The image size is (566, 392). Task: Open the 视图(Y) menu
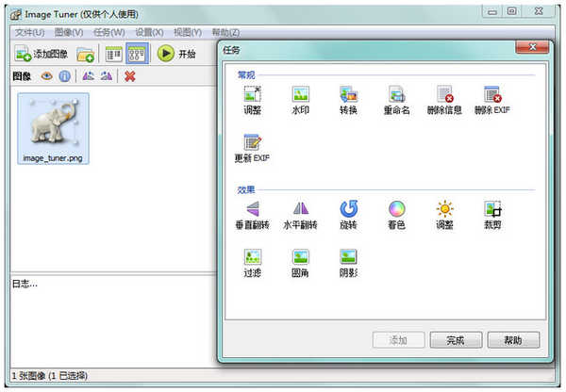click(188, 33)
